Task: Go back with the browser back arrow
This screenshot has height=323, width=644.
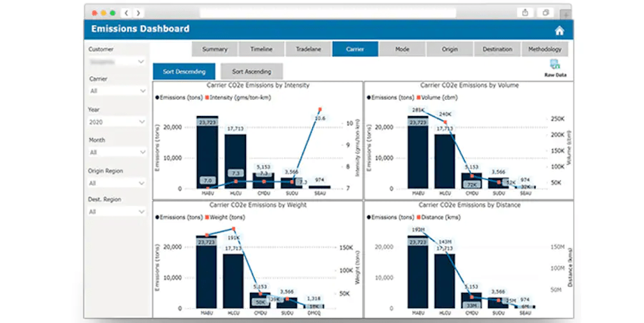Action: click(x=126, y=12)
